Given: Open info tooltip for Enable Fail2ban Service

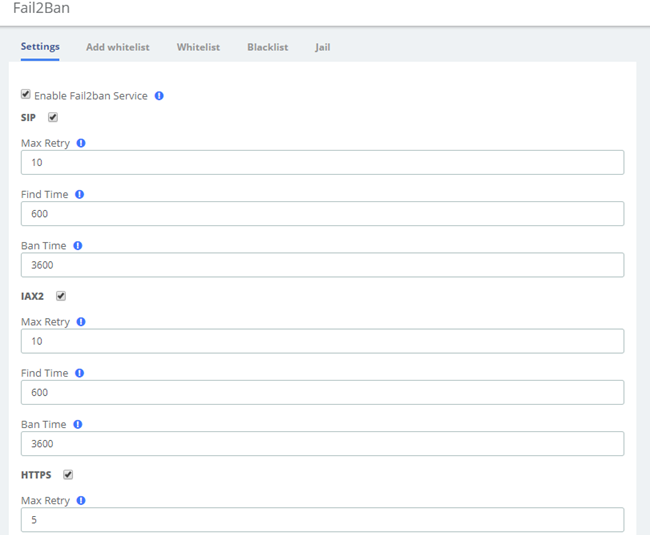Looking at the screenshot, I should [x=159, y=96].
